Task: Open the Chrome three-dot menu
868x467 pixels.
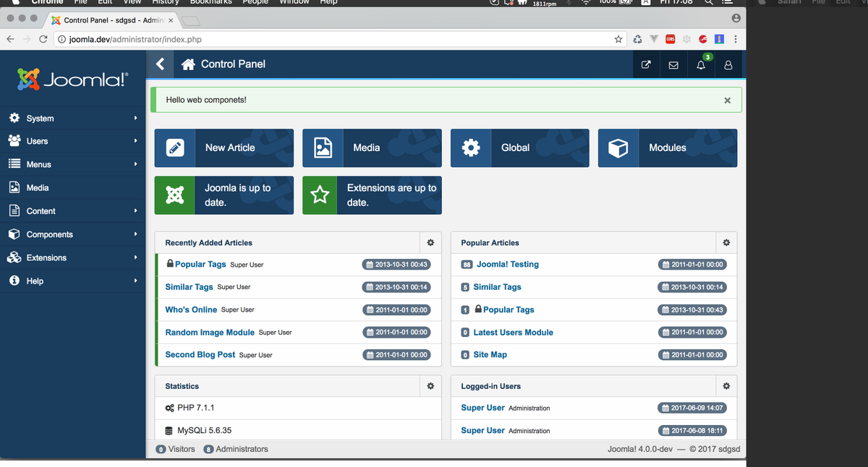Action: (x=736, y=39)
